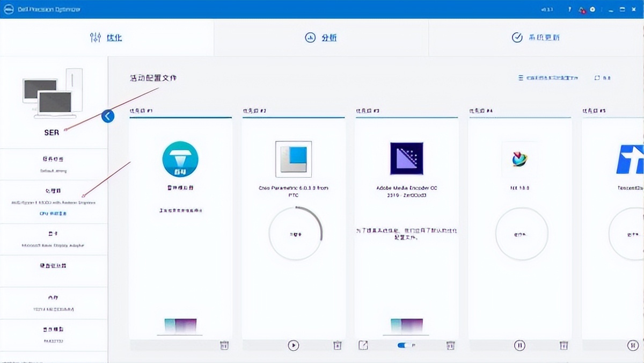Click the gradient bar in profile #1 card
The width and height of the screenshot is (644, 363).
coord(180,326)
